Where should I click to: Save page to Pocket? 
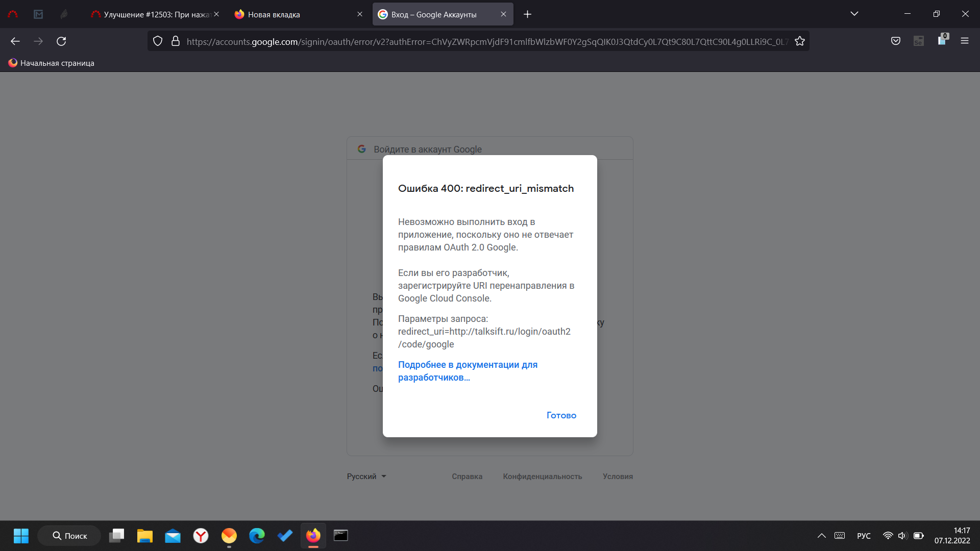(896, 41)
